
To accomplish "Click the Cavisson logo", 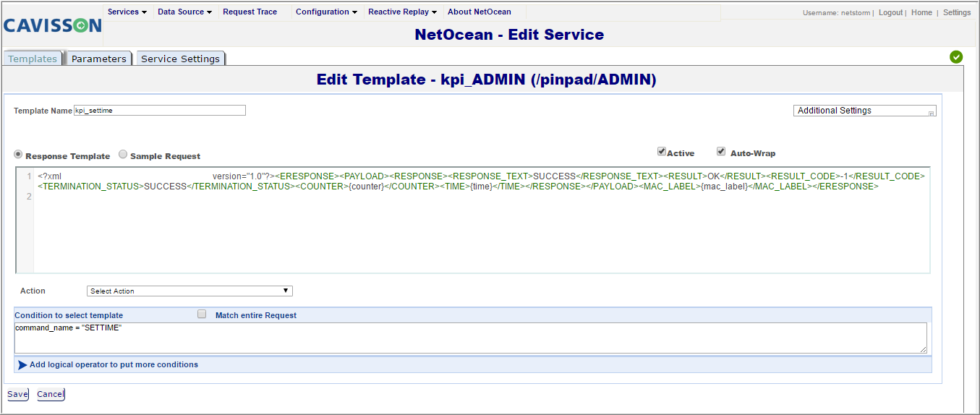I will [x=52, y=26].
